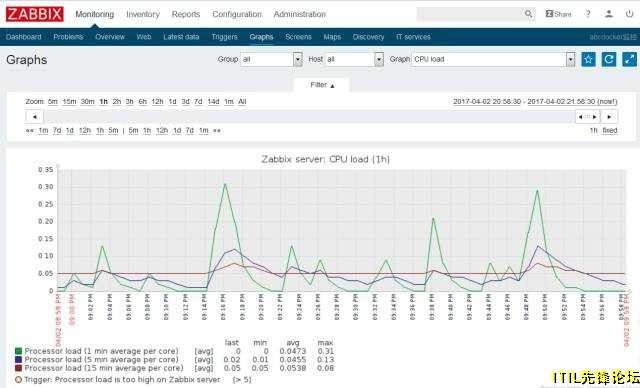Click the green peak near 09:16 PM
Viewport: 640px width, 388px height.
[x=225, y=184]
